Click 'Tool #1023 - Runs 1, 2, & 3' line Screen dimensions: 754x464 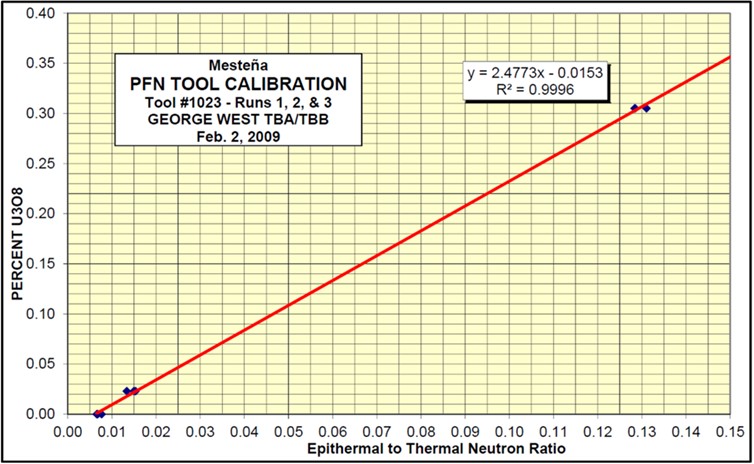[239, 103]
